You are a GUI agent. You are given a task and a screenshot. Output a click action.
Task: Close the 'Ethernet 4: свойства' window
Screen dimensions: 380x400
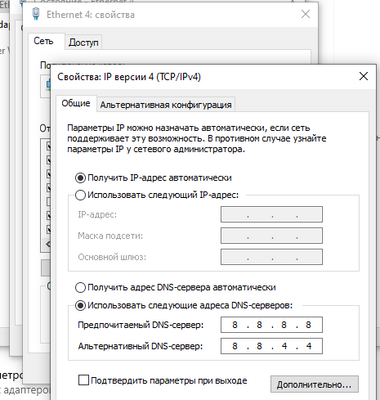click(x=305, y=14)
